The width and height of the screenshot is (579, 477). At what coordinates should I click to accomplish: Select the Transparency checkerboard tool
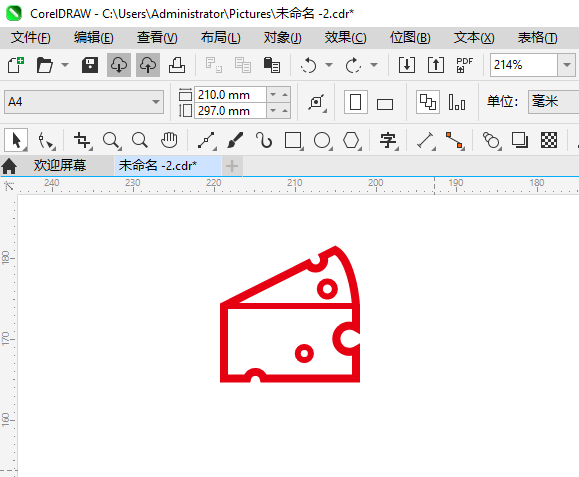tap(549, 141)
